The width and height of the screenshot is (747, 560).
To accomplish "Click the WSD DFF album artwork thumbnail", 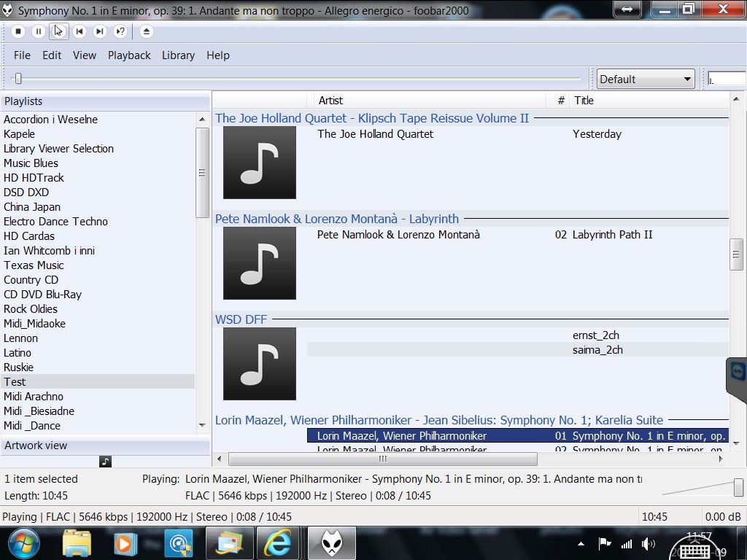I will [260, 364].
